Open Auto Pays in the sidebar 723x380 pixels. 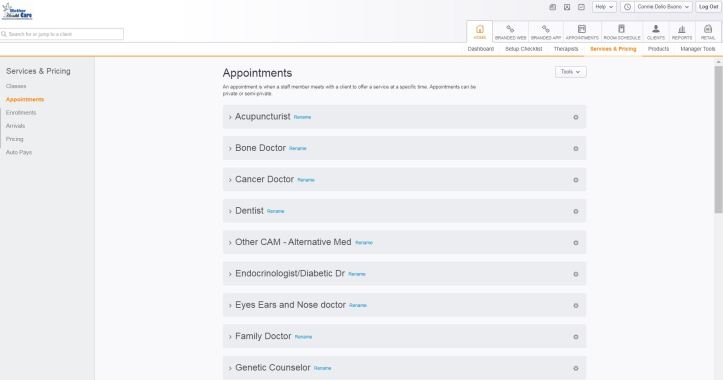[x=19, y=152]
